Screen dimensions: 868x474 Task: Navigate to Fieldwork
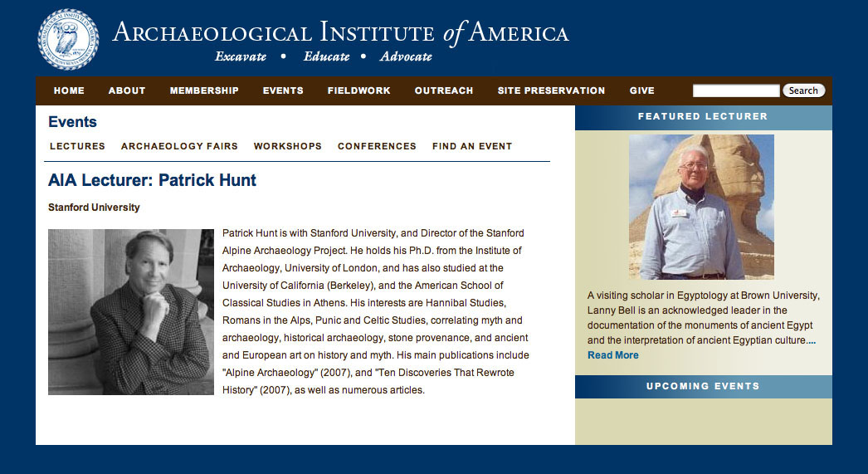(x=358, y=90)
